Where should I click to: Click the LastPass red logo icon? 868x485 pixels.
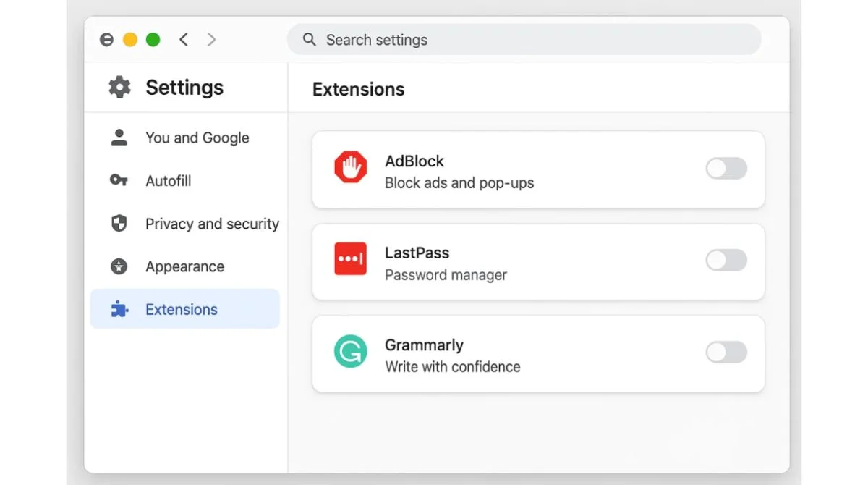pos(351,259)
